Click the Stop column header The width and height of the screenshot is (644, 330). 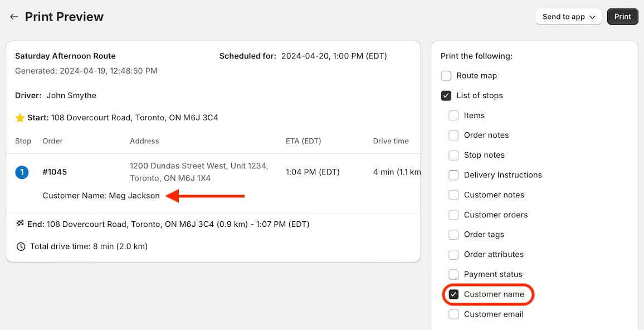pos(23,142)
